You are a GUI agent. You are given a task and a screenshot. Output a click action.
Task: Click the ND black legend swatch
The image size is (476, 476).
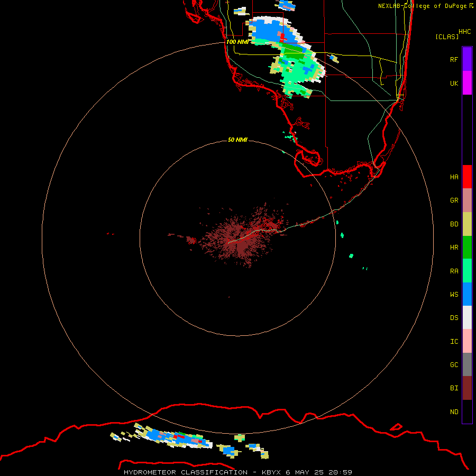pyautogui.click(x=467, y=411)
